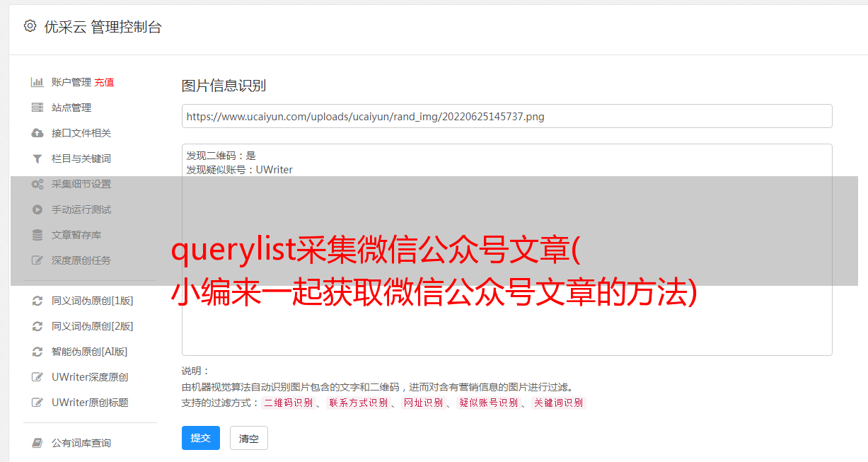Screen dimensions: 868x462
Task: Select the 二维码识别 filter tag
Action: (288, 403)
